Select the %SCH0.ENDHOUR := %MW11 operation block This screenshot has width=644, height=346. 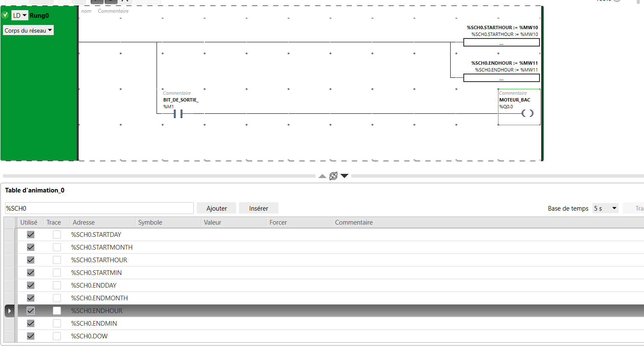(501, 78)
